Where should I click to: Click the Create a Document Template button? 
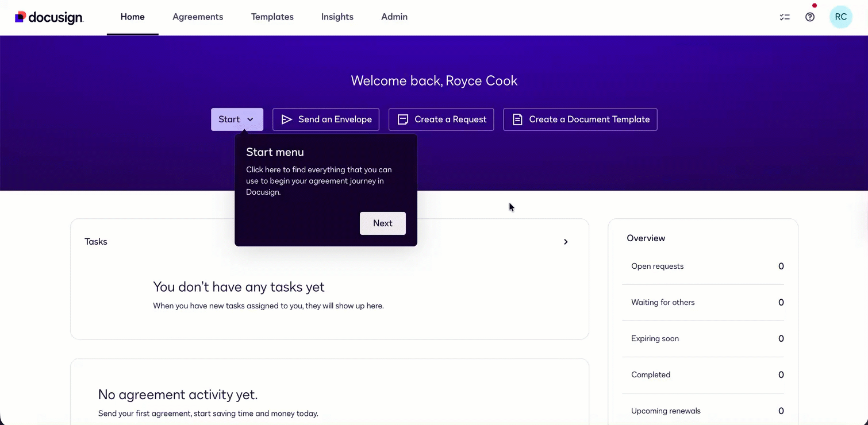pyautogui.click(x=580, y=119)
